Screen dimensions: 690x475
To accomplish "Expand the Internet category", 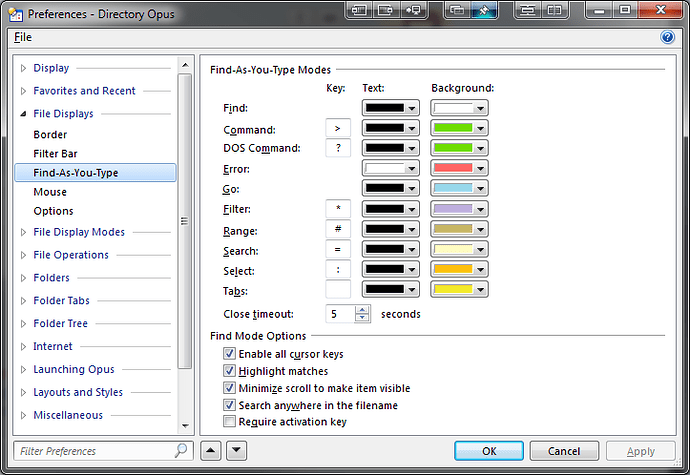I will point(23,346).
